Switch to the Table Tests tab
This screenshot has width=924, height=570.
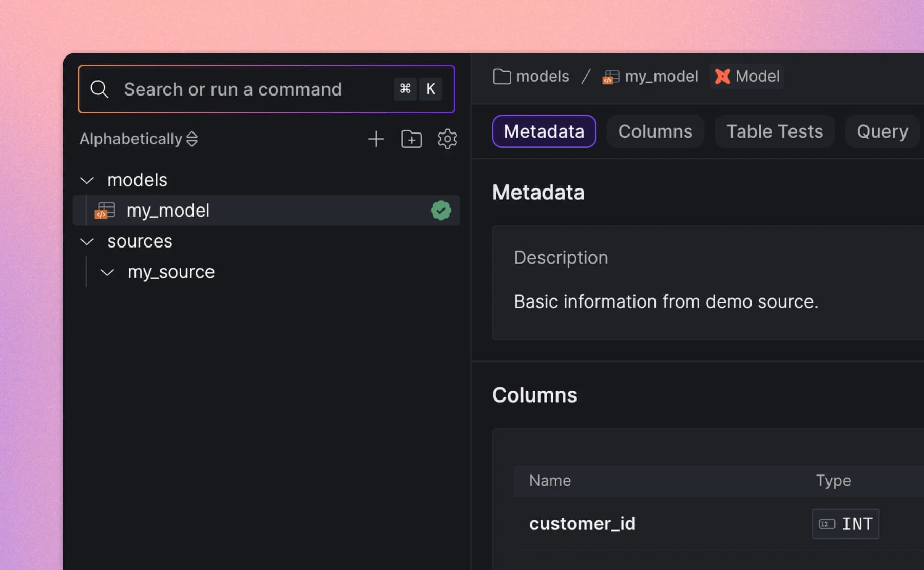coord(775,131)
